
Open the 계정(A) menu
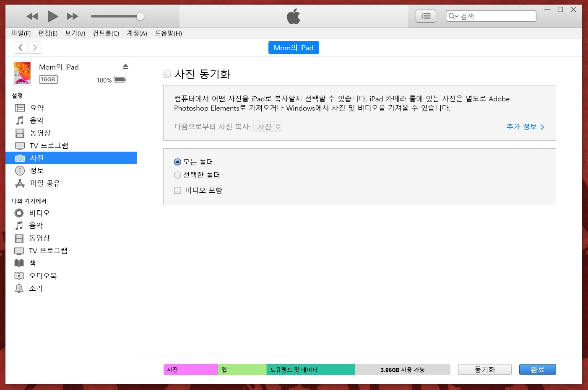(137, 33)
